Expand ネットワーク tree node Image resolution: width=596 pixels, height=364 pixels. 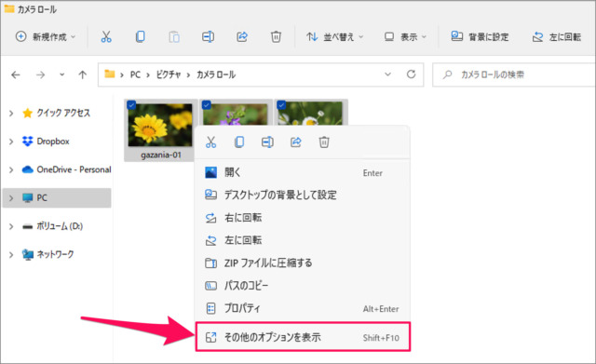pos(11,254)
